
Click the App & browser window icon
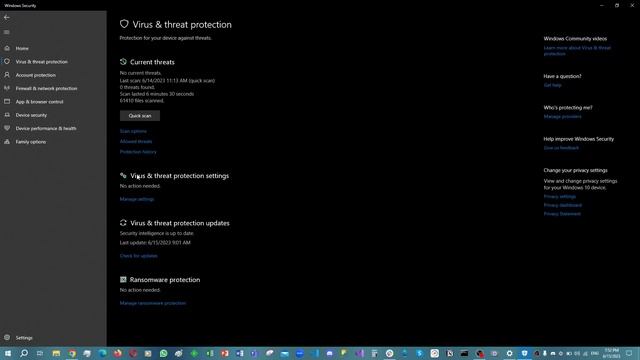(7, 102)
